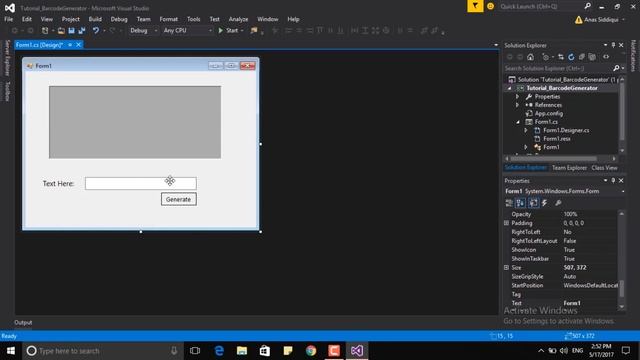Screen dimensions: 640x360
Task: Open Solution Explorer window options dropdown arrow
Action: tap(605, 45)
